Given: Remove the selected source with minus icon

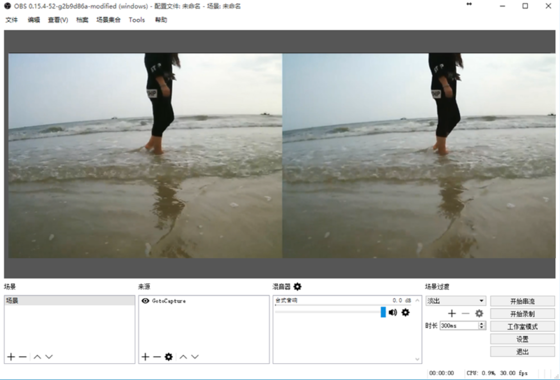Looking at the screenshot, I should [x=157, y=356].
